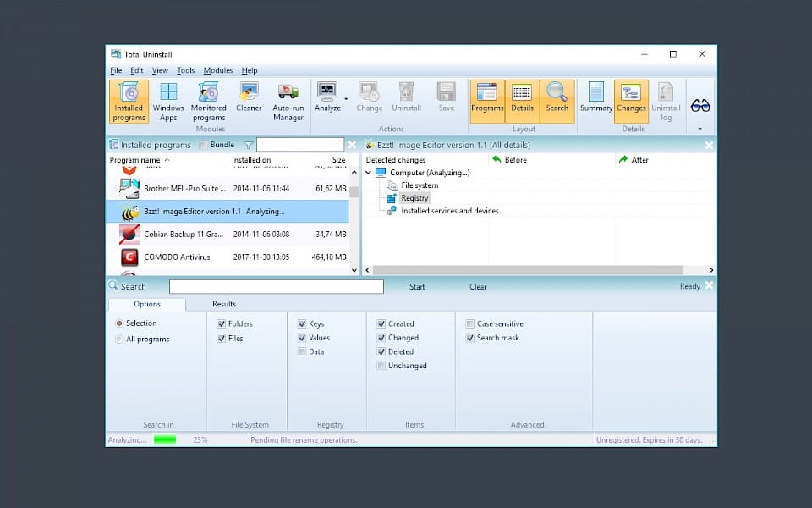The width and height of the screenshot is (812, 508).
Task: Open the File menu
Action: coord(116,70)
